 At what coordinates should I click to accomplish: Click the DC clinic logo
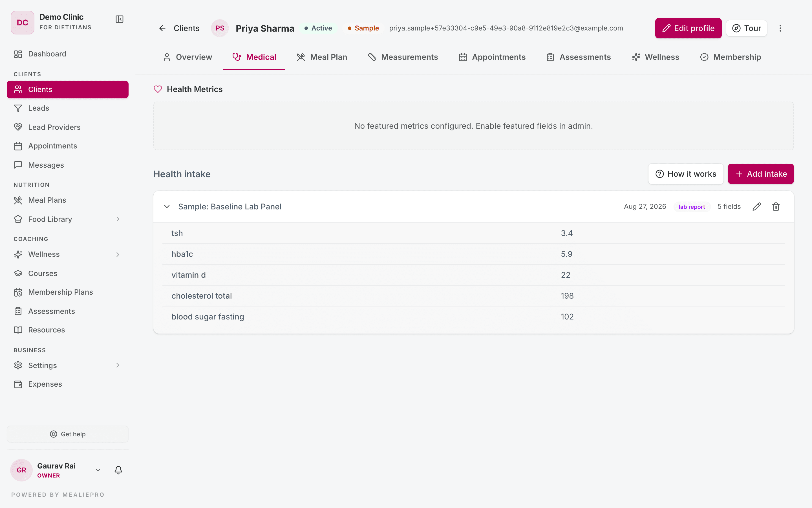(23, 23)
